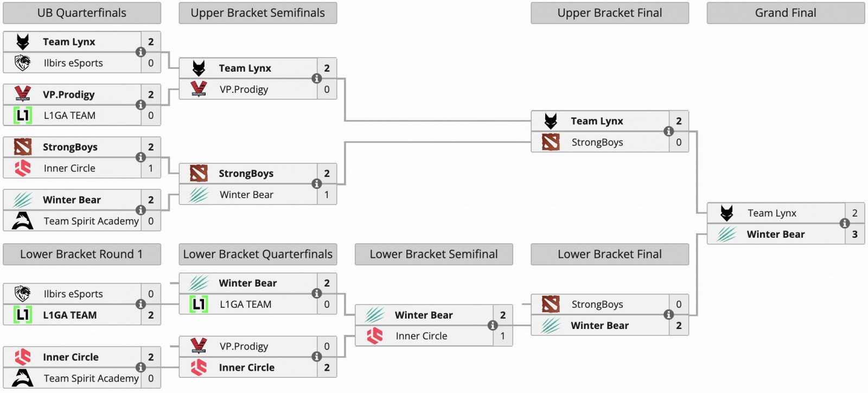Open Ilbirs eSports team in Lower Bracket Round 1
Image resolution: width=868 pixels, height=393 pixels.
(x=73, y=294)
